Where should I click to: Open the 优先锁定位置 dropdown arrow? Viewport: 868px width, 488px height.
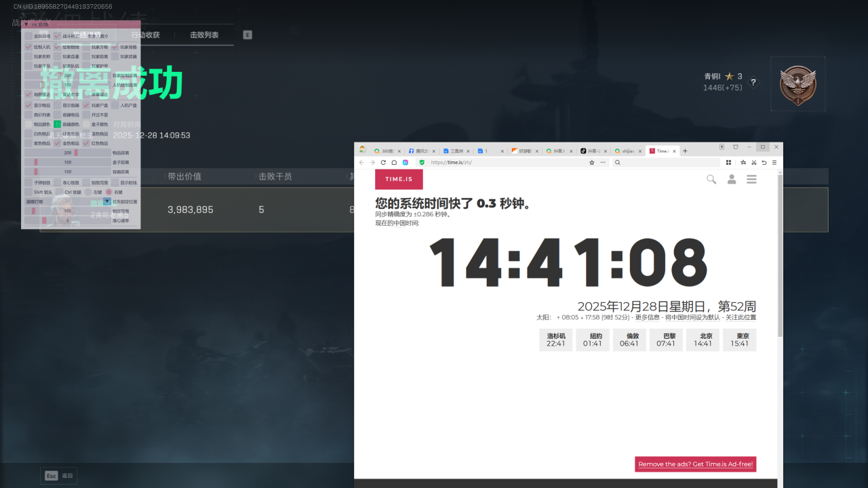(107, 201)
